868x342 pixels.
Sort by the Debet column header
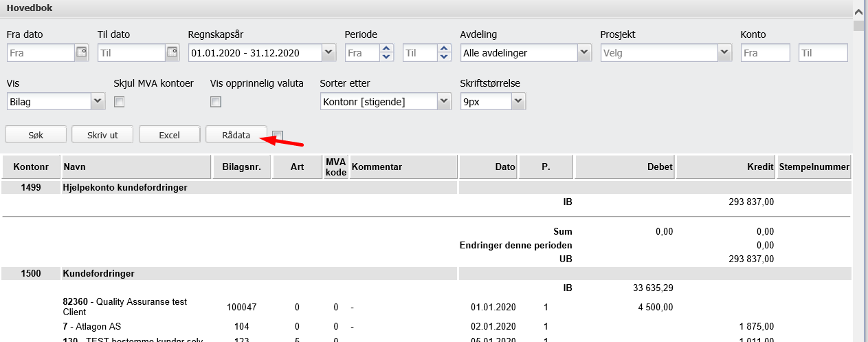click(625, 167)
